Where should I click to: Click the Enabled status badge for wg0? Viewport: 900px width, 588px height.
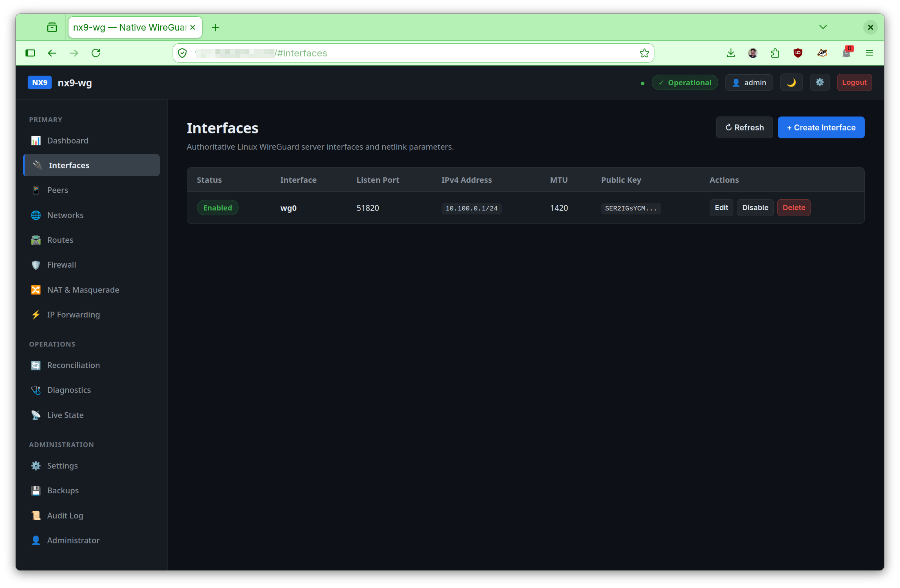click(218, 208)
